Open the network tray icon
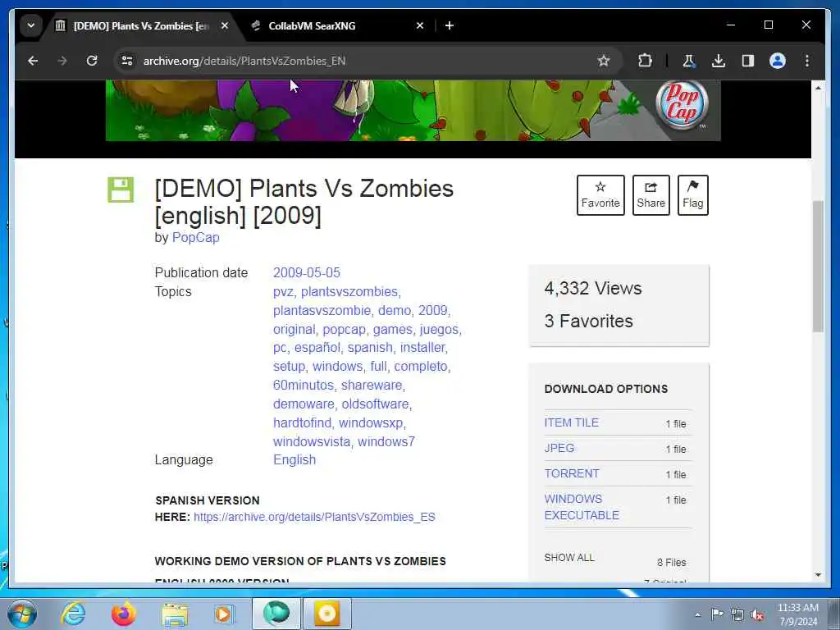The height and width of the screenshot is (630, 840). [737, 614]
